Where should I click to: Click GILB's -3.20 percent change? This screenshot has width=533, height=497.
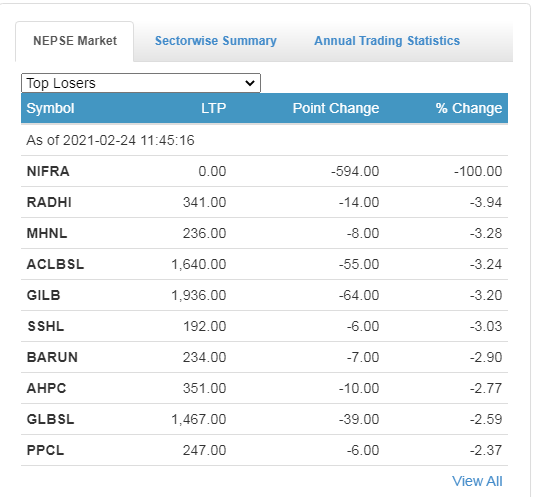486,295
